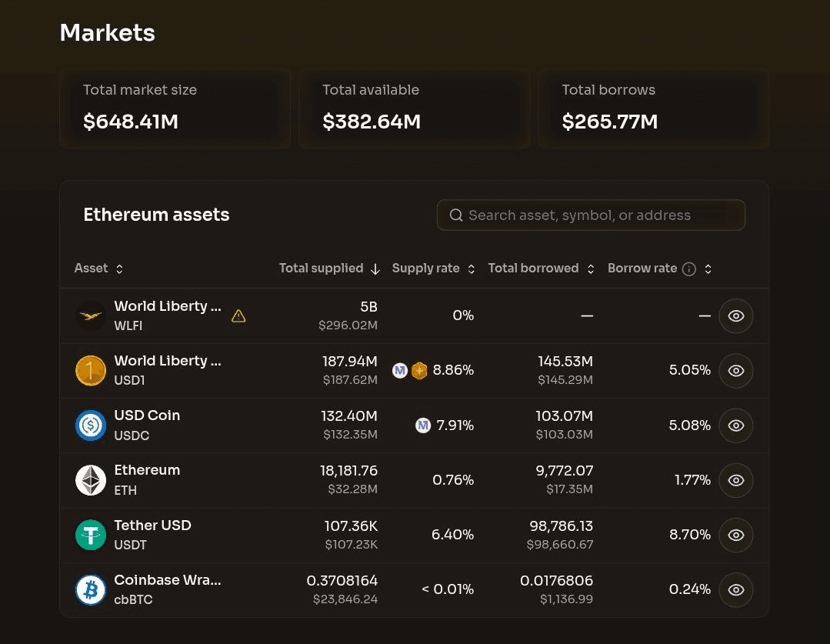Click the USDC total borrowed 103.07M value
Screen dimensions: 830x644
tap(565, 415)
